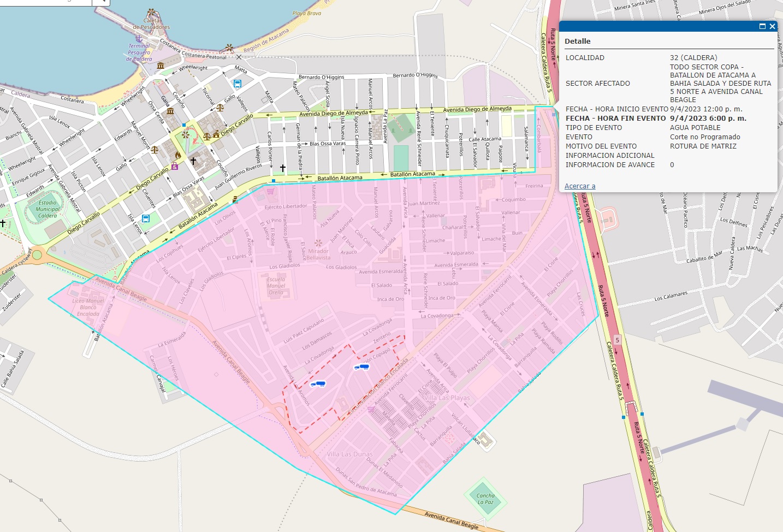Image resolution: width=783 pixels, height=532 pixels.
Task: Click the 'Cancha La Paz' map label
Action: [485, 499]
